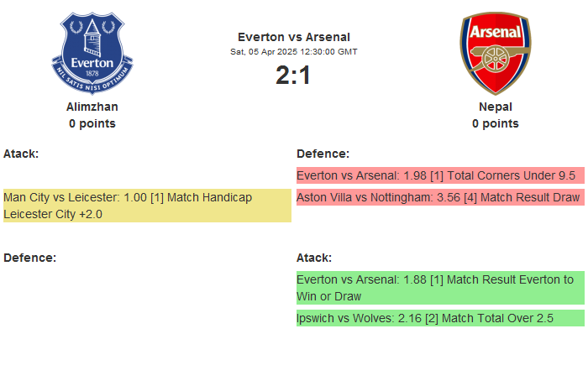Open player Alimzhan's name
The image size is (588, 386).
(92, 107)
